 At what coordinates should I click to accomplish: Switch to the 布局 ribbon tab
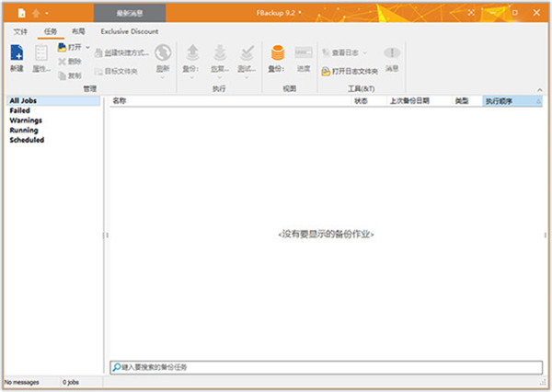[x=78, y=31]
